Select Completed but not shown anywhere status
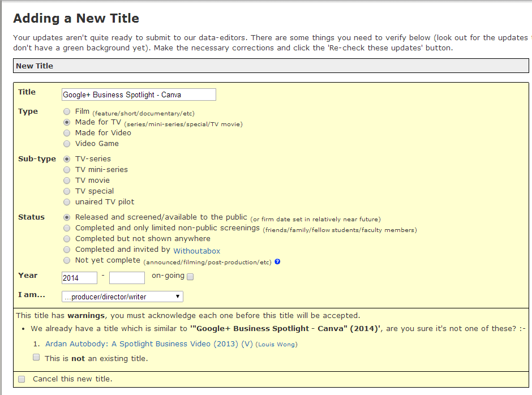Image resolution: width=532 pixels, height=395 pixels. tap(67, 239)
